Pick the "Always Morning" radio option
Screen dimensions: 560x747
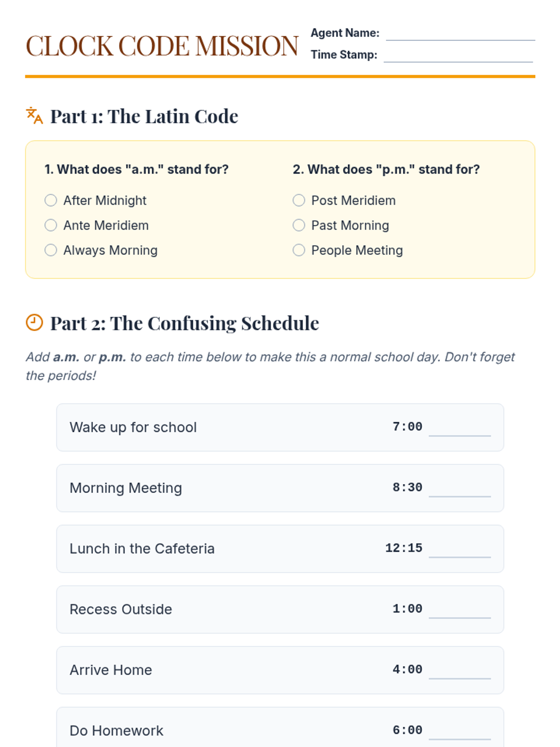pos(51,250)
